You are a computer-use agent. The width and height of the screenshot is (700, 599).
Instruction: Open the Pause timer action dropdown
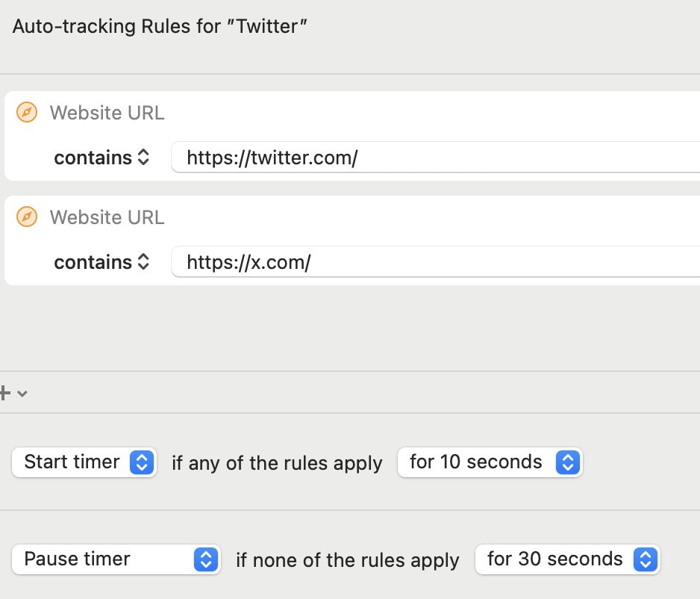[x=116, y=559]
